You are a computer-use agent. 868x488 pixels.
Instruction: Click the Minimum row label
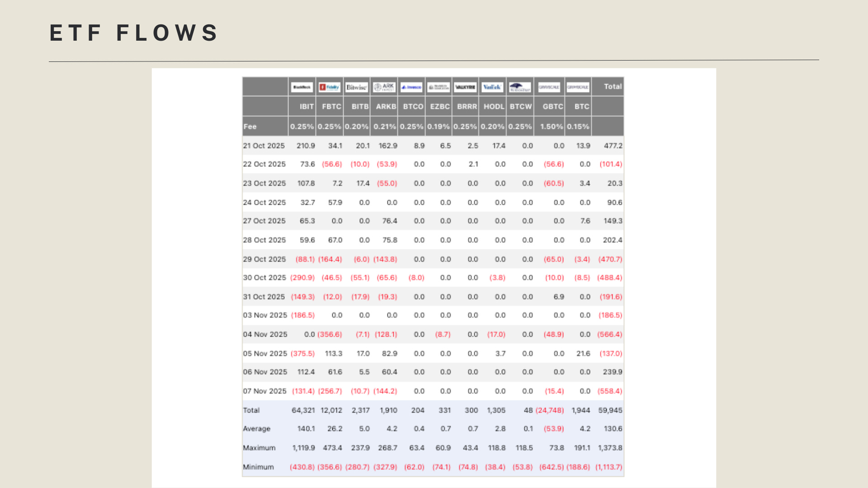pos(259,467)
